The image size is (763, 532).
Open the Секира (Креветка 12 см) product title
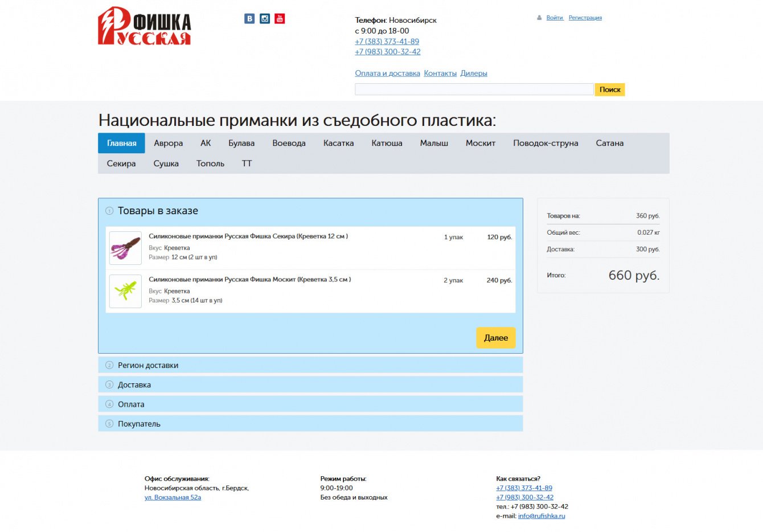[248, 236]
